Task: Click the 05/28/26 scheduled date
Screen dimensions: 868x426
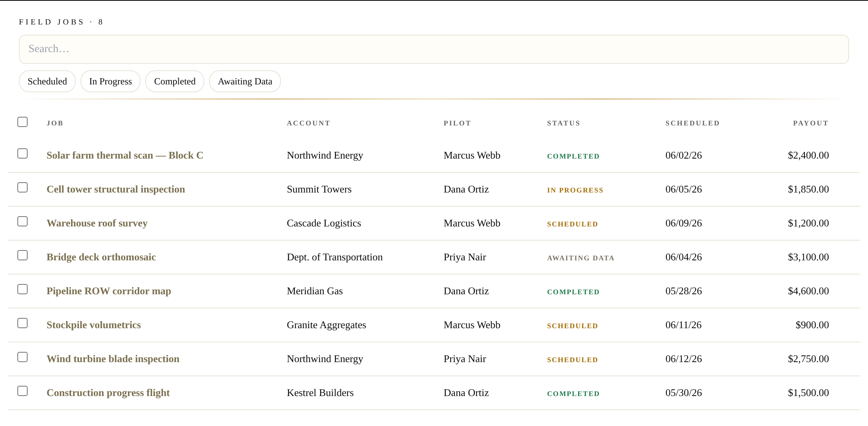Action: (x=684, y=291)
